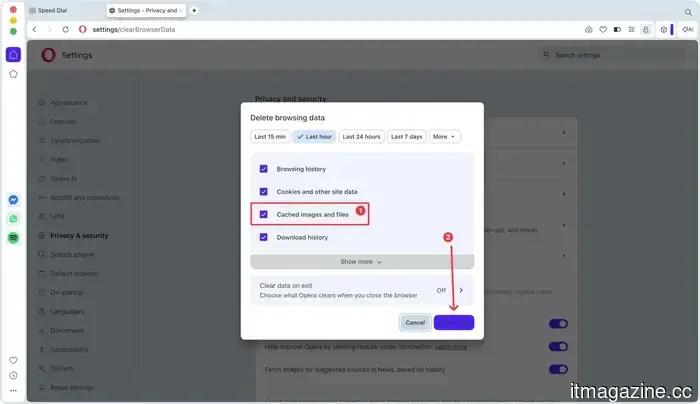Open WhatsApp in the sidebar
The width and height of the screenshot is (700, 404).
(13, 219)
